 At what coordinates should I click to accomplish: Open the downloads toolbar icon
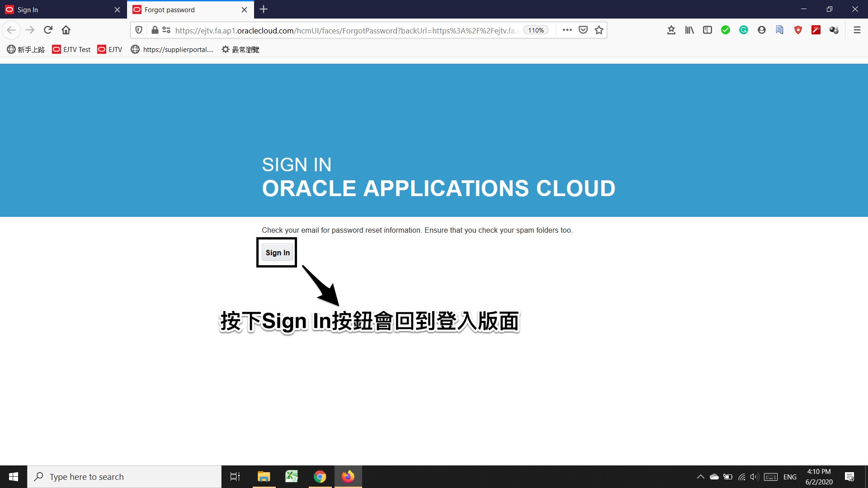pyautogui.click(x=671, y=30)
